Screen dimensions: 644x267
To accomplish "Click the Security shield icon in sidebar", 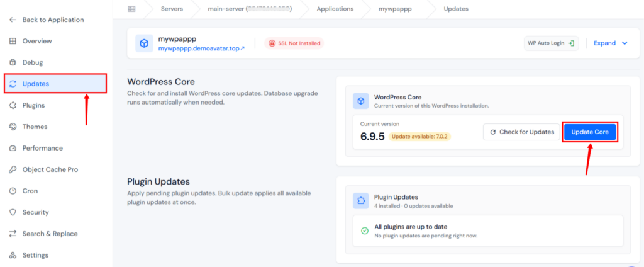I will point(13,212).
